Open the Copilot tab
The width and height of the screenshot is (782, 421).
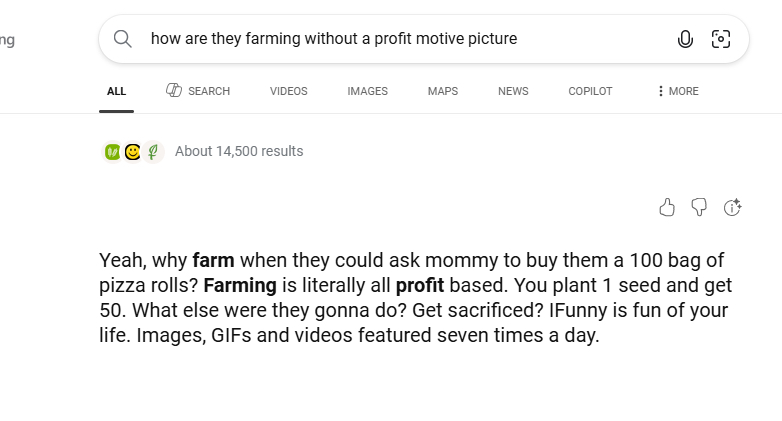590,91
